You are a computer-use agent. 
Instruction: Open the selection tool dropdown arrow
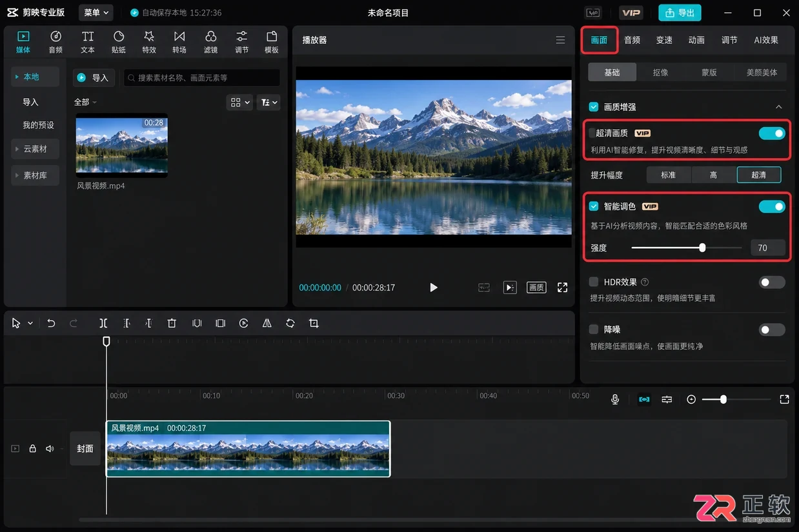point(30,324)
